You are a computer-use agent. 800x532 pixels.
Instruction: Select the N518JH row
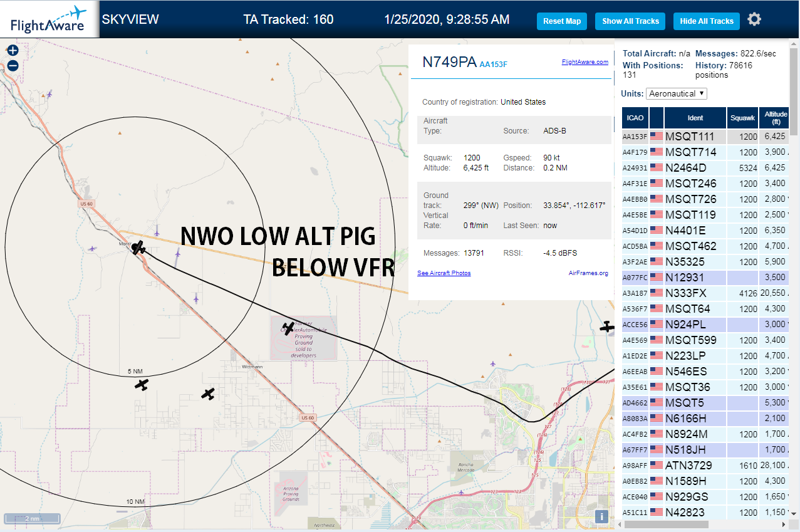click(707, 450)
